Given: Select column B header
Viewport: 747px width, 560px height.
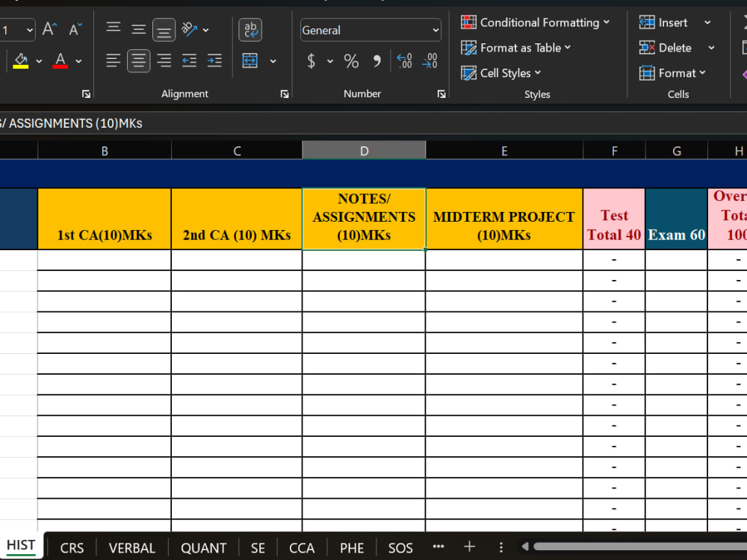Looking at the screenshot, I should [x=105, y=151].
